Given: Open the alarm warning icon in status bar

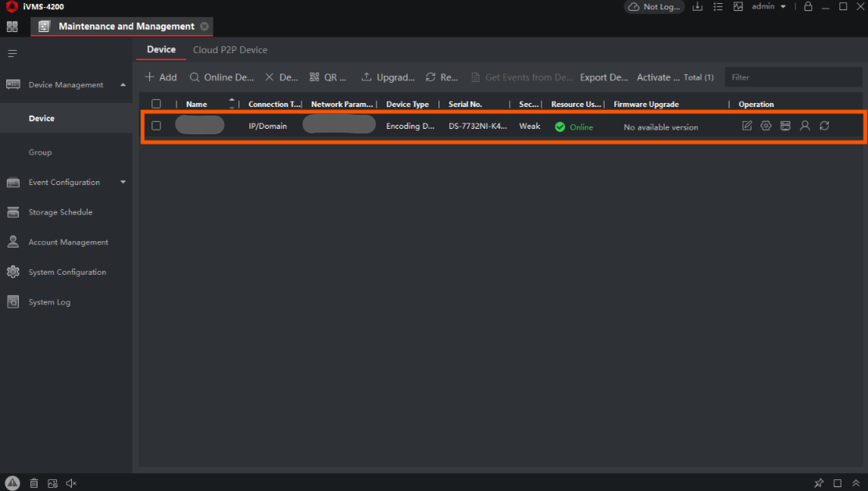Looking at the screenshot, I should tap(13, 483).
